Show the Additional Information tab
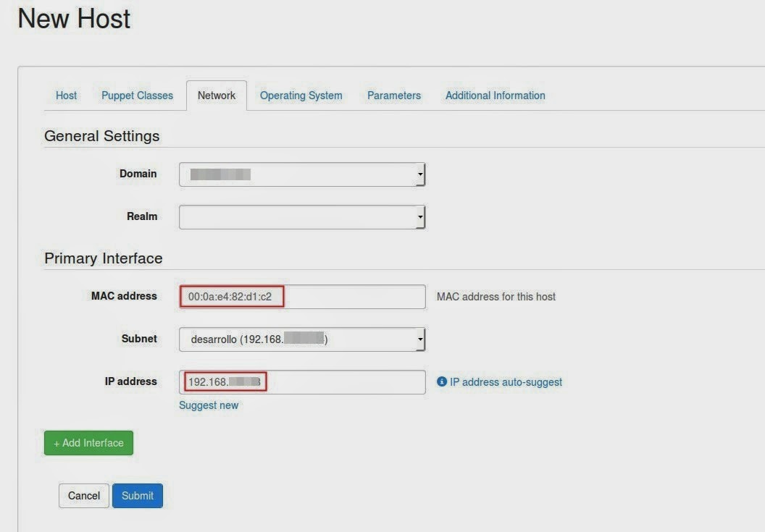 pos(495,96)
